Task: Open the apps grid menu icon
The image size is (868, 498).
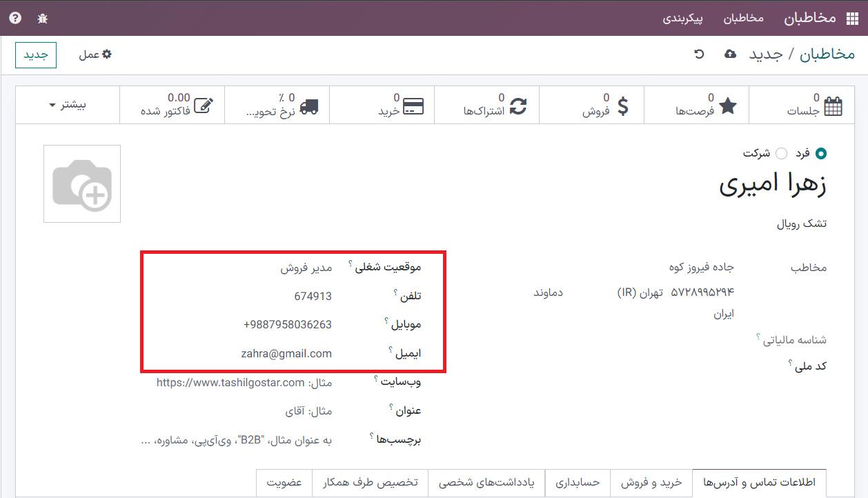Action: pos(849,18)
